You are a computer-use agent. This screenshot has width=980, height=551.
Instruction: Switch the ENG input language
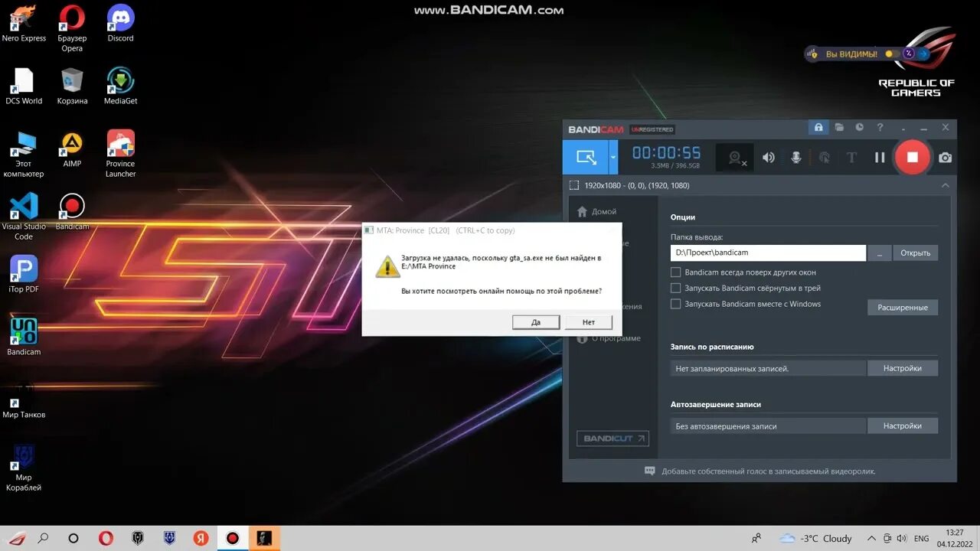click(922, 538)
